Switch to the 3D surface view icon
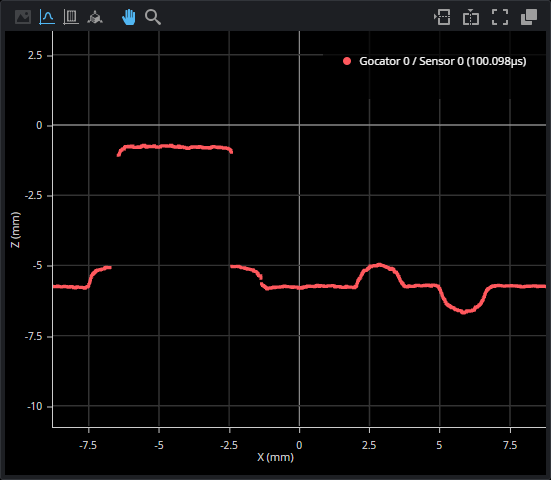This screenshot has height=480, width=551. [x=95, y=17]
